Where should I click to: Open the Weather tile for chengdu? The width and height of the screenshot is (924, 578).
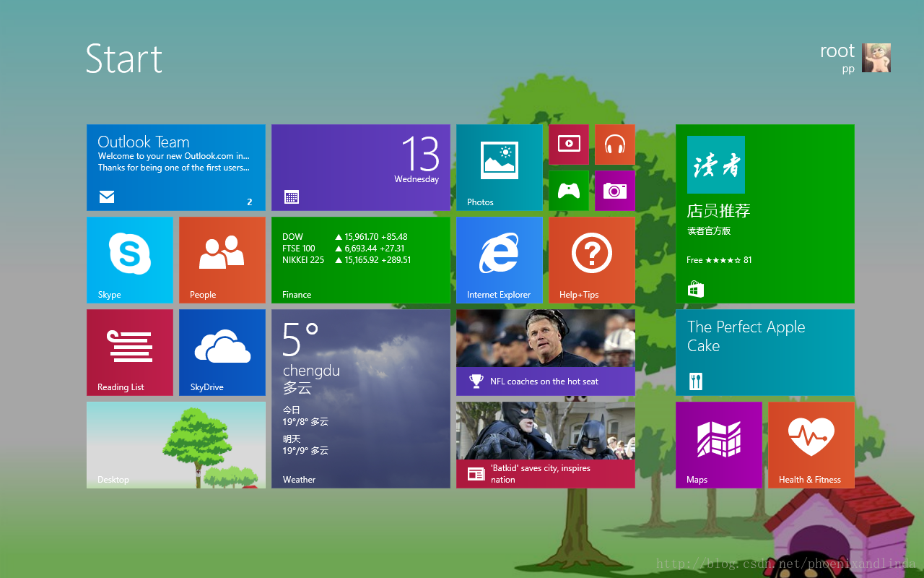coord(361,399)
